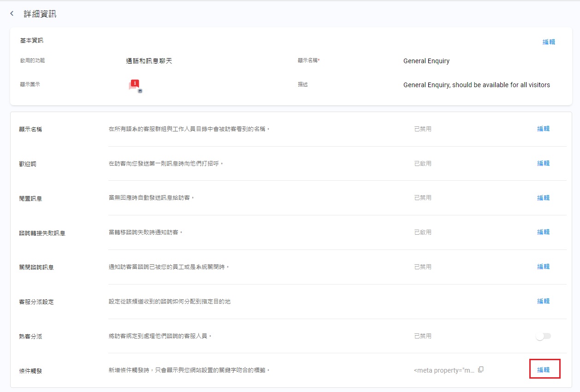Open 客服分派設定 editor
Screen dimensions: 580x392
click(543, 301)
